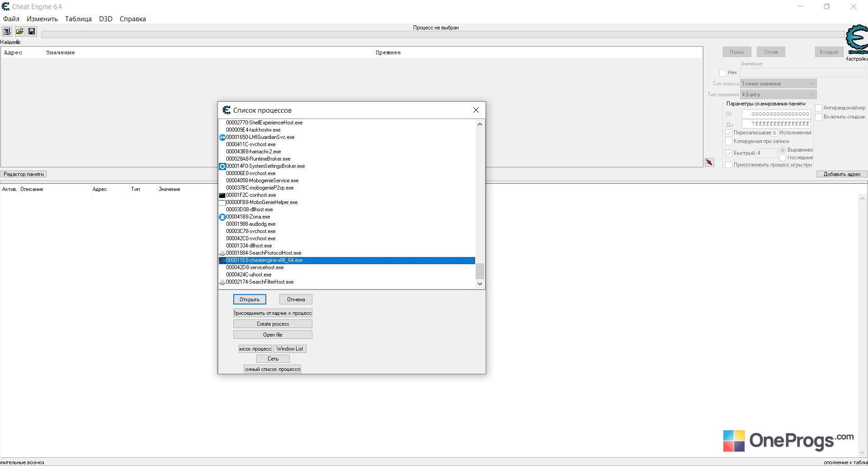Click the Адрес column header in results
Viewport: 868px width, 466px height.
coord(22,52)
